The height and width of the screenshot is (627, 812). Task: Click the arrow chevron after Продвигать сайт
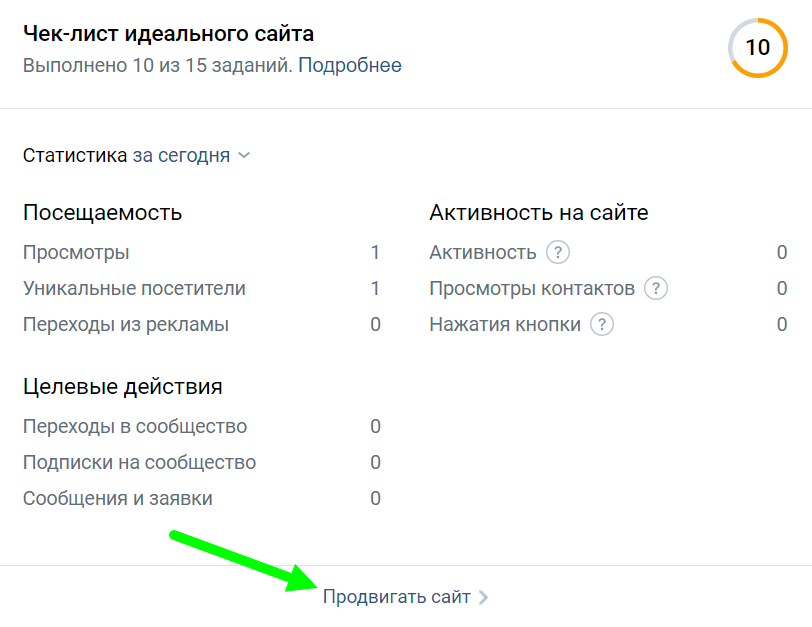[483, 597]
